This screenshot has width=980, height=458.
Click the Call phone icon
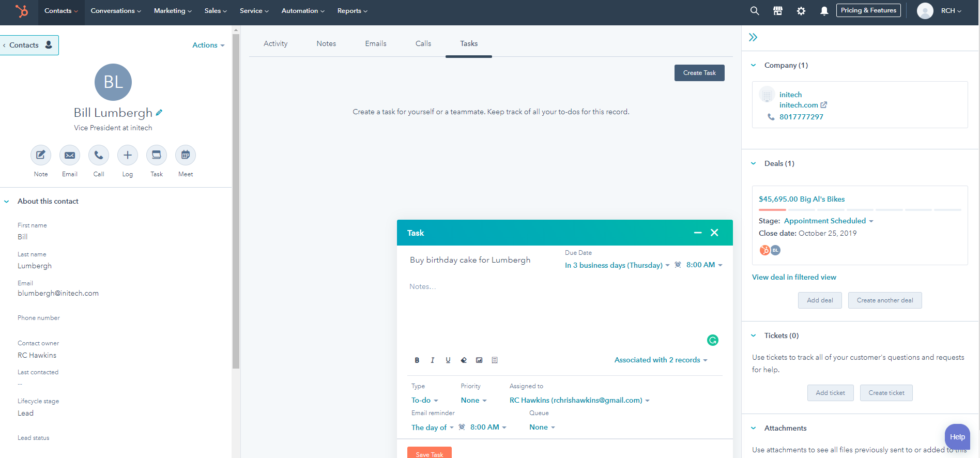point(99,155)
